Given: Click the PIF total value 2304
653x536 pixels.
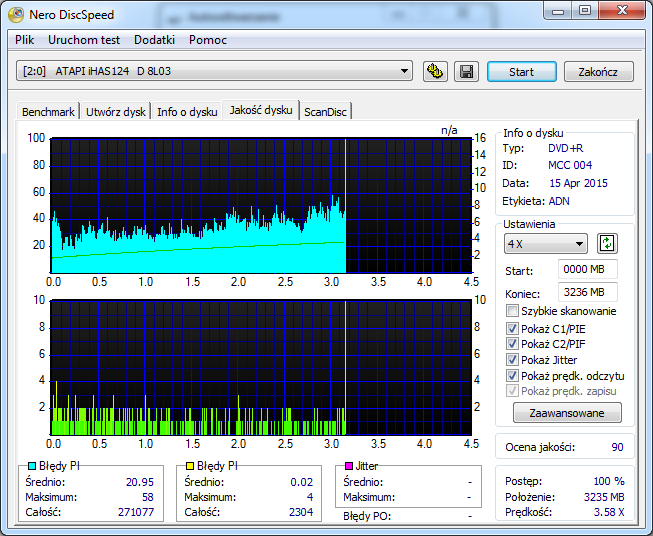Looking at the screenshot, I should pos(301,512).
